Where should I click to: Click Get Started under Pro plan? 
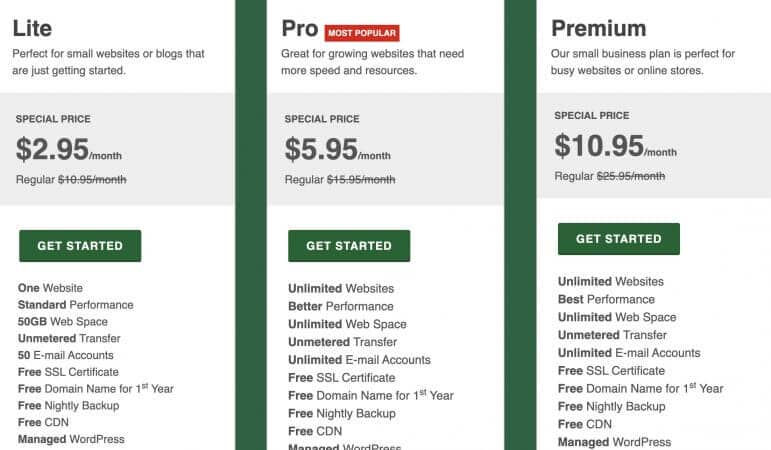tap(349, 246)
